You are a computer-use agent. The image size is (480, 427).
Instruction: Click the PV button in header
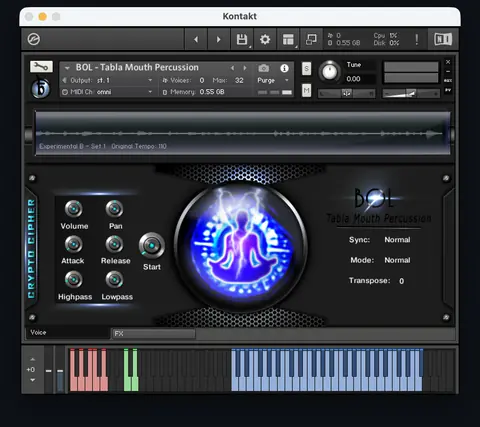448,90
